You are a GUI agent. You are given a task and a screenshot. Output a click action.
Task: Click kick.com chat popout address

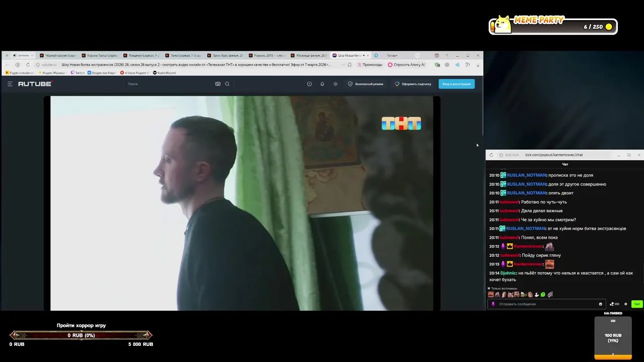click(x=553, y=155)
